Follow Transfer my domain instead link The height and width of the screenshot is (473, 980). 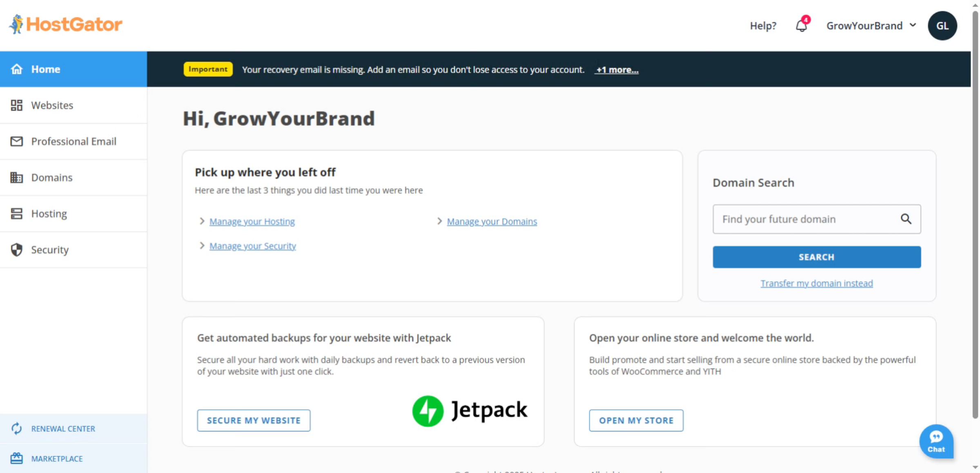coord(816,283)
